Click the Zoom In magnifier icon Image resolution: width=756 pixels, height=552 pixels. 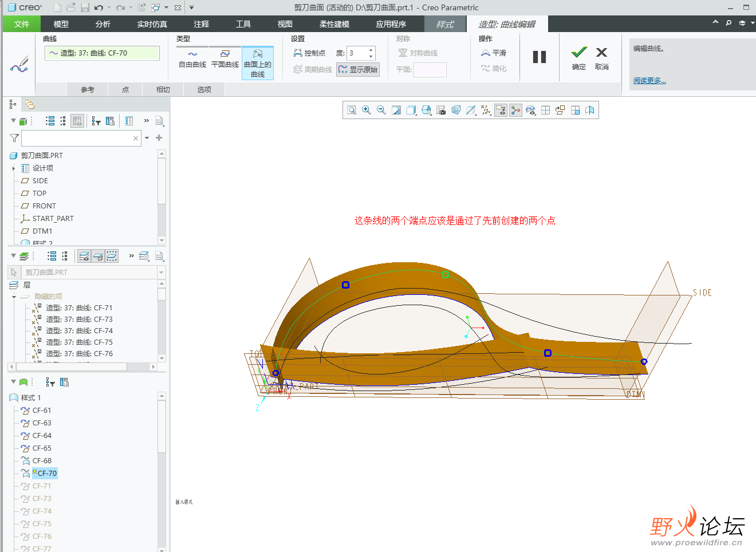pos(367,110)
